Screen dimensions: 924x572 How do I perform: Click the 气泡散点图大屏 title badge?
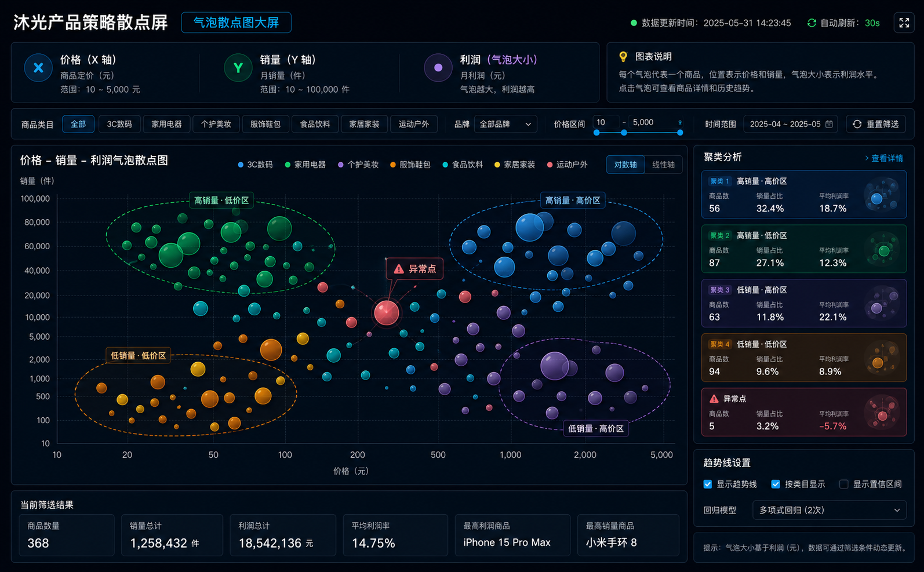[236, 23]
